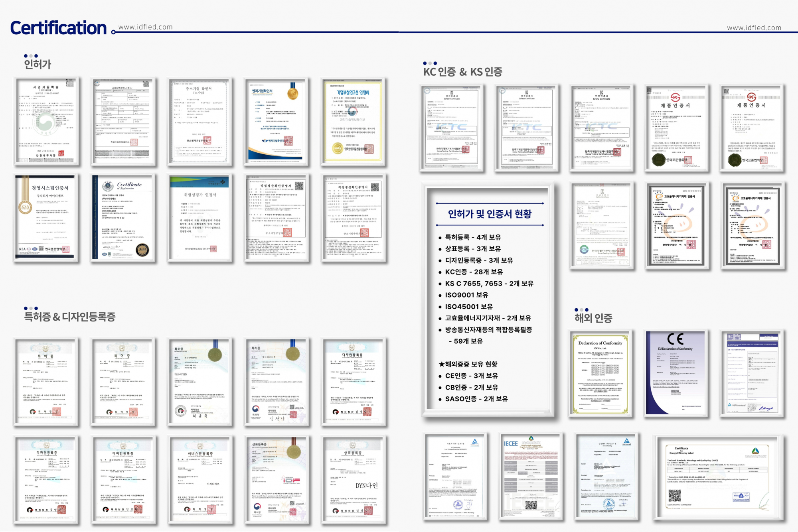
Task: Click the IEC logo on the CB Test Certificate
Action: pos(730,337)
